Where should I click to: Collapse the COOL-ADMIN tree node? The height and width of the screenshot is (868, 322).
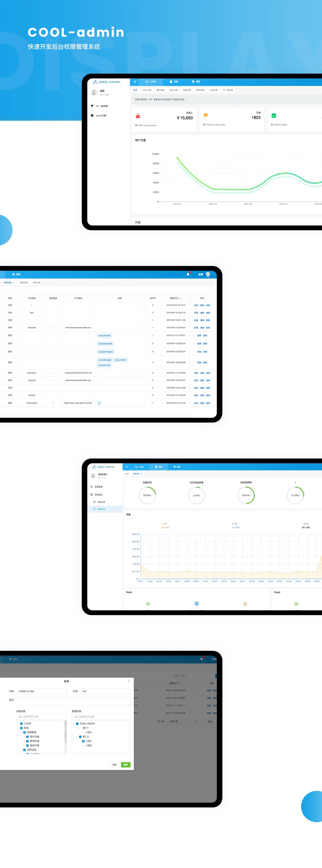coord(74,723)
